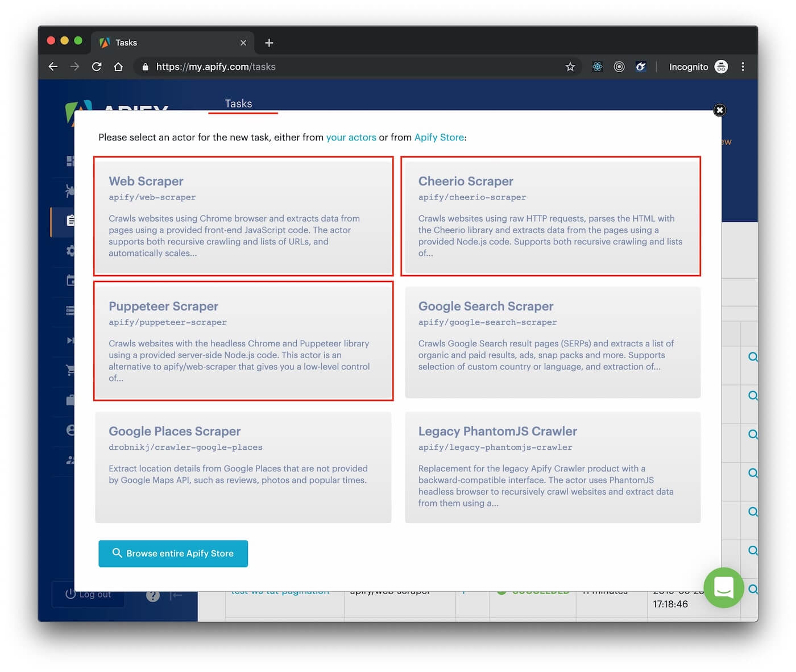Viewport: 796px width, 672px height.
Task: Follow the 'your actors' link
Action: pos(351,137)
